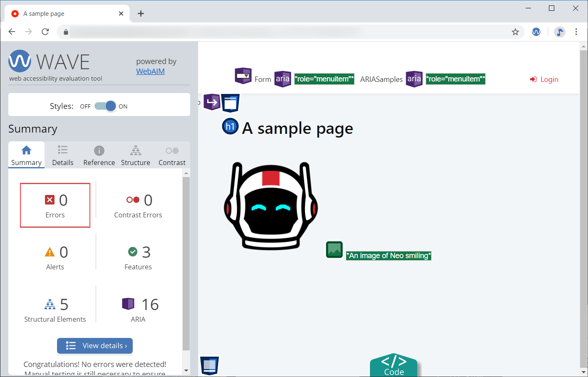Open the Reference tab

[x=99, y=155]
